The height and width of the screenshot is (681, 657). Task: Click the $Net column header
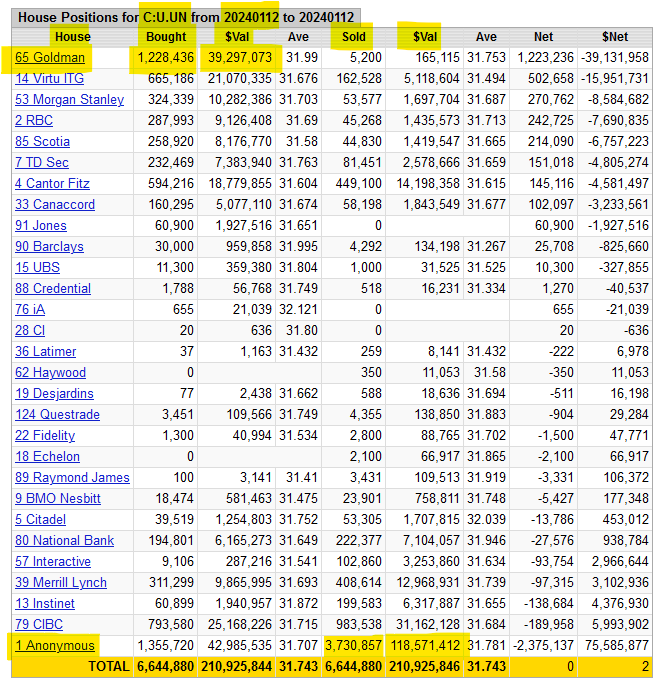[614, 37]
